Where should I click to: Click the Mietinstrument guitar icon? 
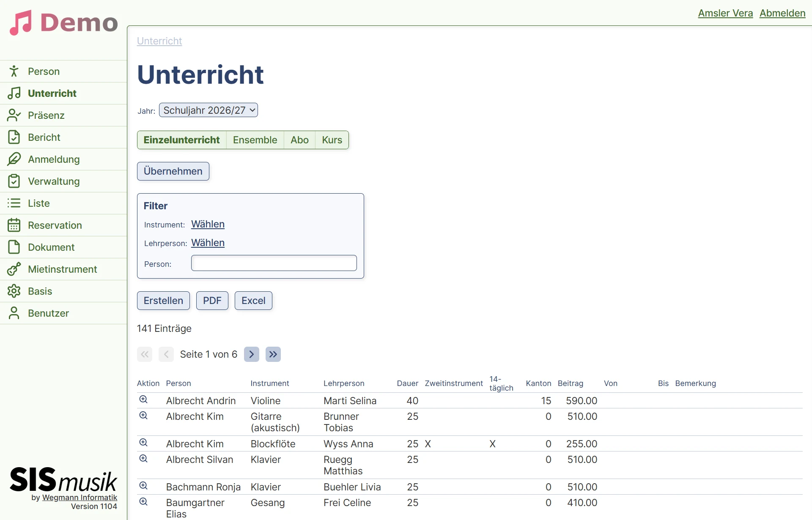coord(14,269)
